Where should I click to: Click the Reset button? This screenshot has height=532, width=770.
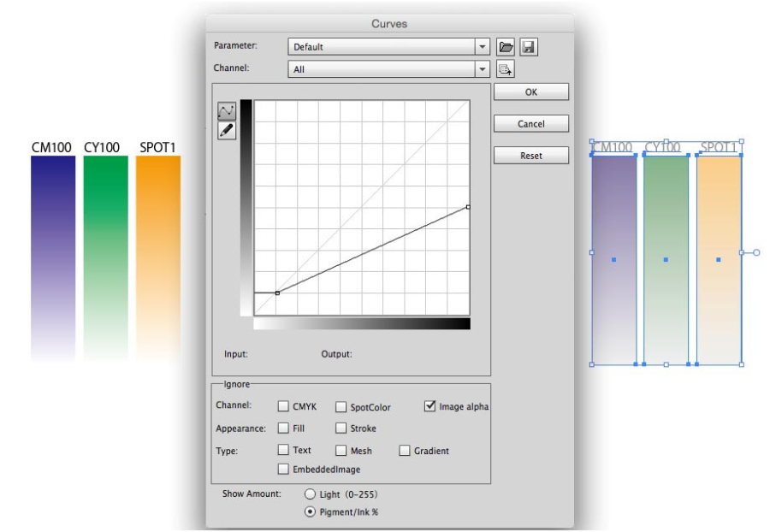click(x=530, y=156)
